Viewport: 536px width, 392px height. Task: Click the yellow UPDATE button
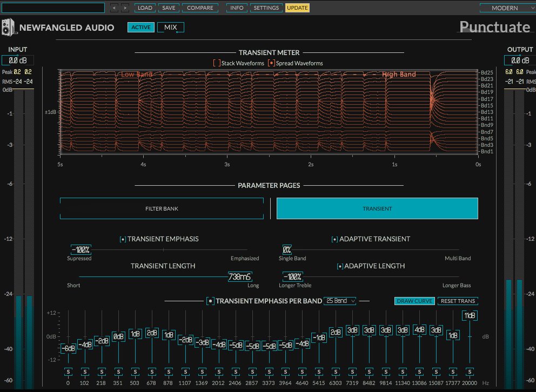(x=297, y=8)
